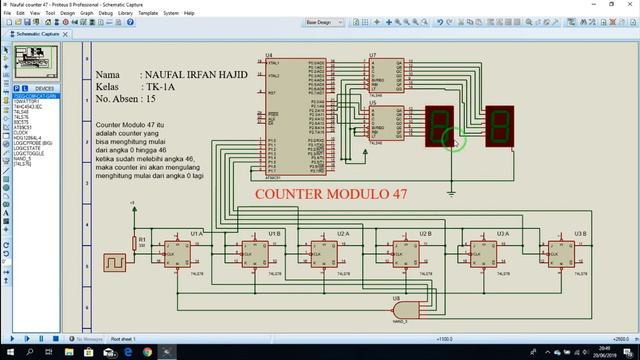Open the Tool menu
The height and width of the screenshot is (360, 640).
click(x=50, y=13)
